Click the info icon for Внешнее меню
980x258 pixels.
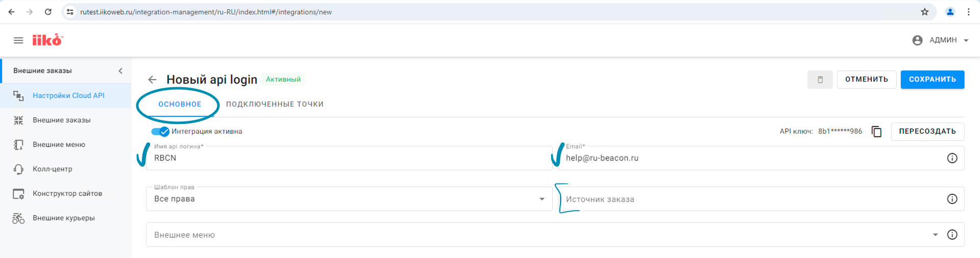coord(952,235)
